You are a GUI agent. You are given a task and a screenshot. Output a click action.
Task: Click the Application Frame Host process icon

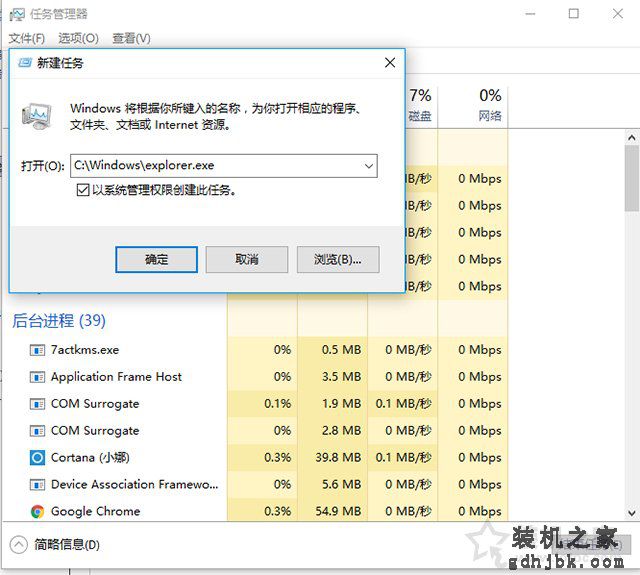[x=37, y=377]
